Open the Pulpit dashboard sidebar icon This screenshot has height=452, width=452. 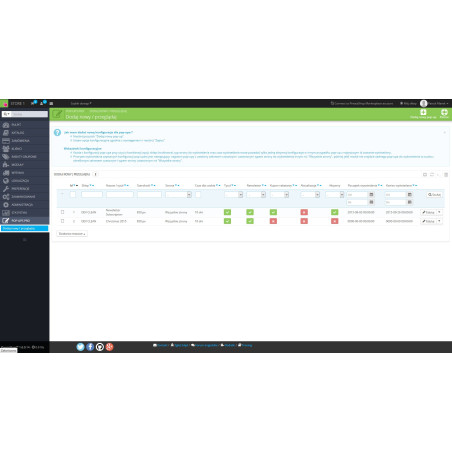6,125
